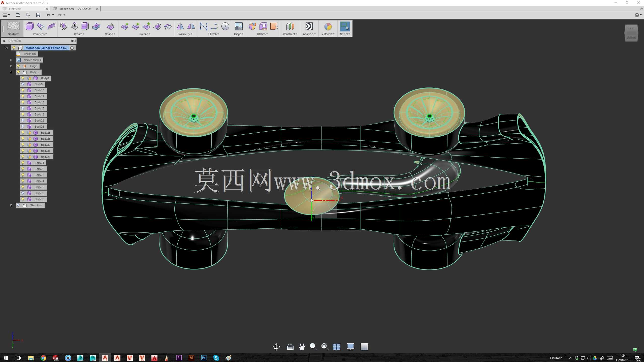Toggle visibility bulb of Body13
644x362 pixels.
(23, 90)
